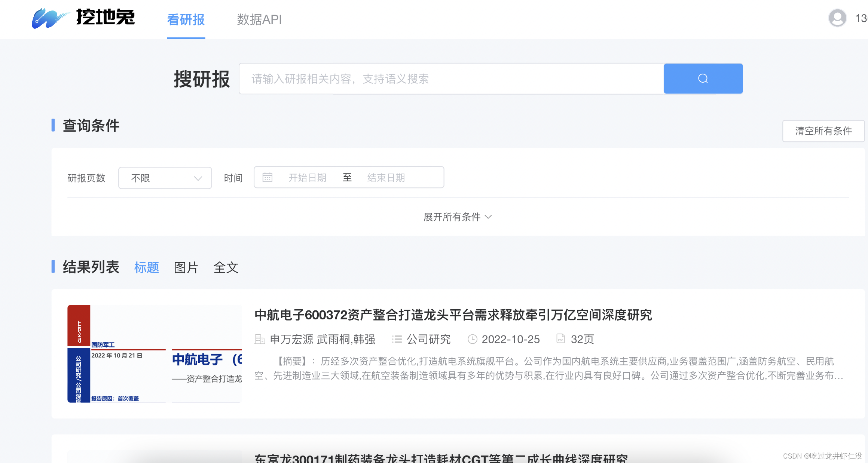Click the list icon beside 公司研究
The height and width of the screenshot is (463, 868).
point(397,339)
